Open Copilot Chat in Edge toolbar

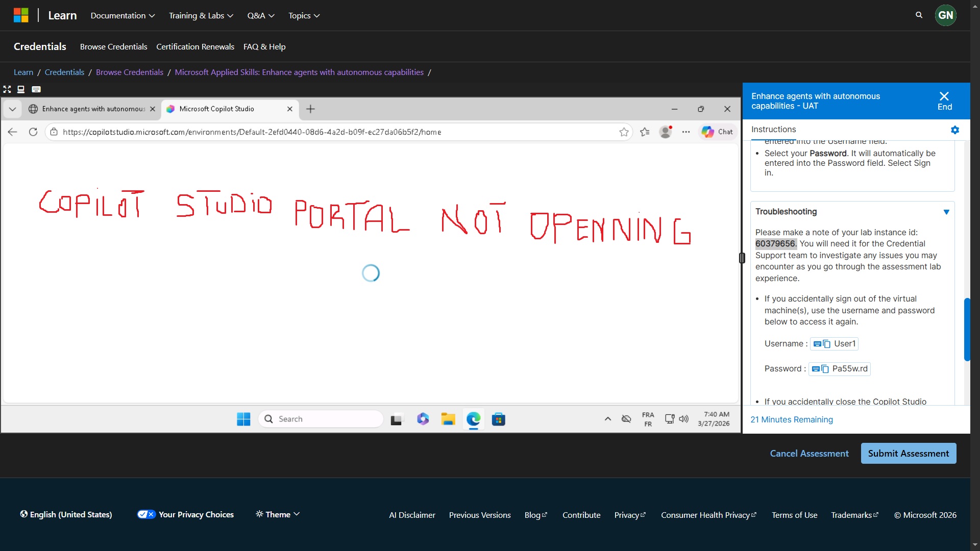717,132
